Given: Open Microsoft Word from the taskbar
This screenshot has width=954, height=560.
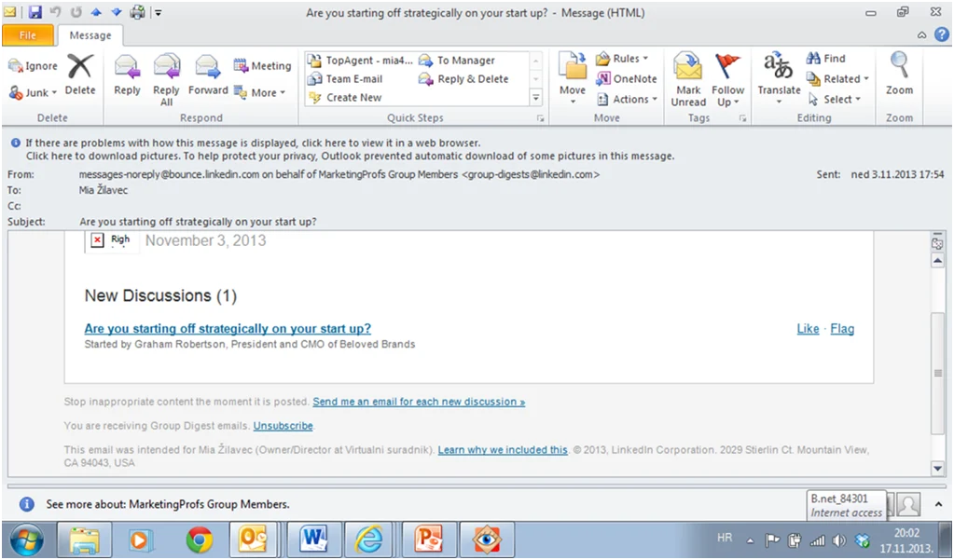Looking at the screenshot, I should click(313, 540).
